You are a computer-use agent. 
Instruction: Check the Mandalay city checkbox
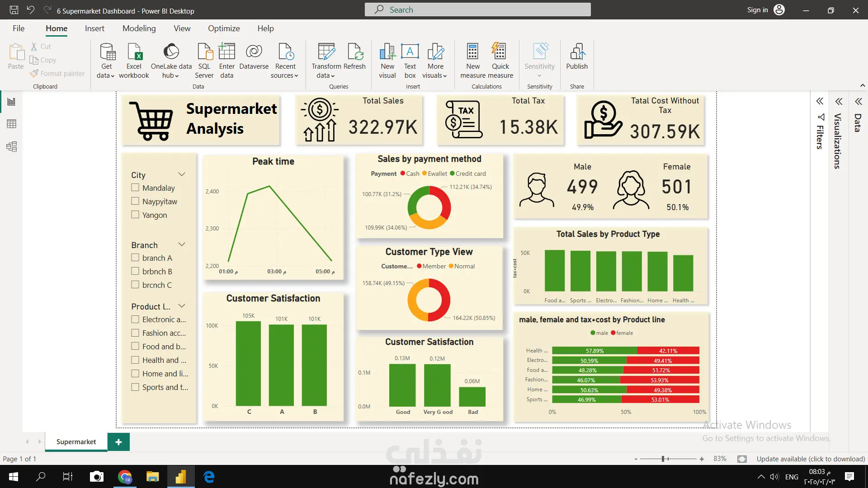point(135,188)
